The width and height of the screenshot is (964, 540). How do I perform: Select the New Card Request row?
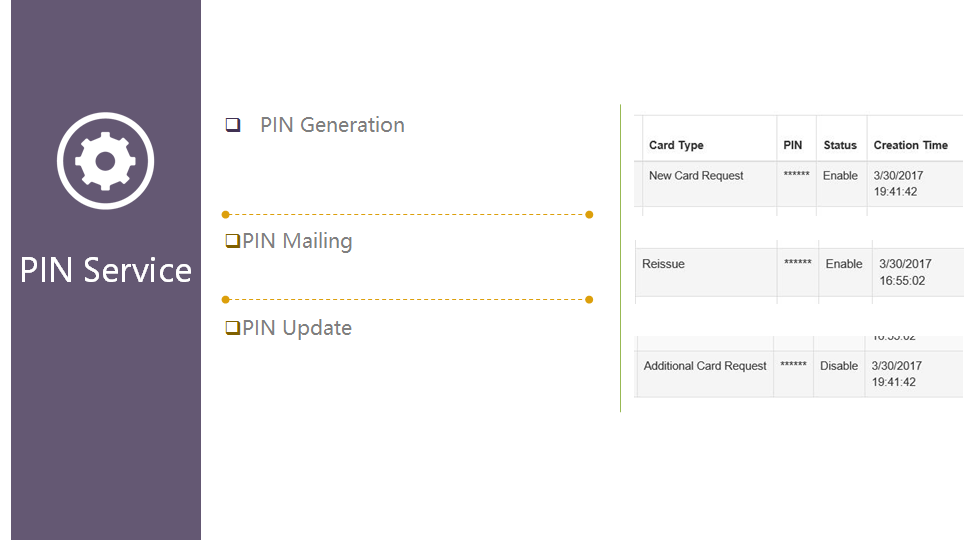coord(696,176)
